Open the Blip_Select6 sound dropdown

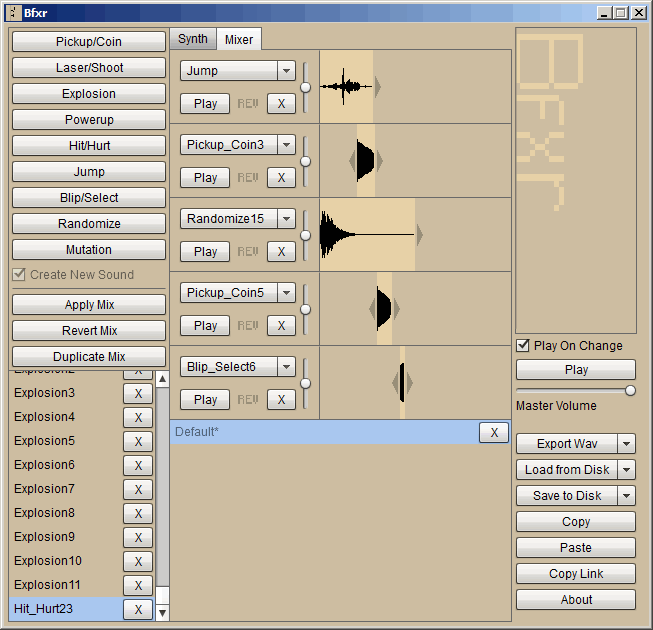[286, 366]
